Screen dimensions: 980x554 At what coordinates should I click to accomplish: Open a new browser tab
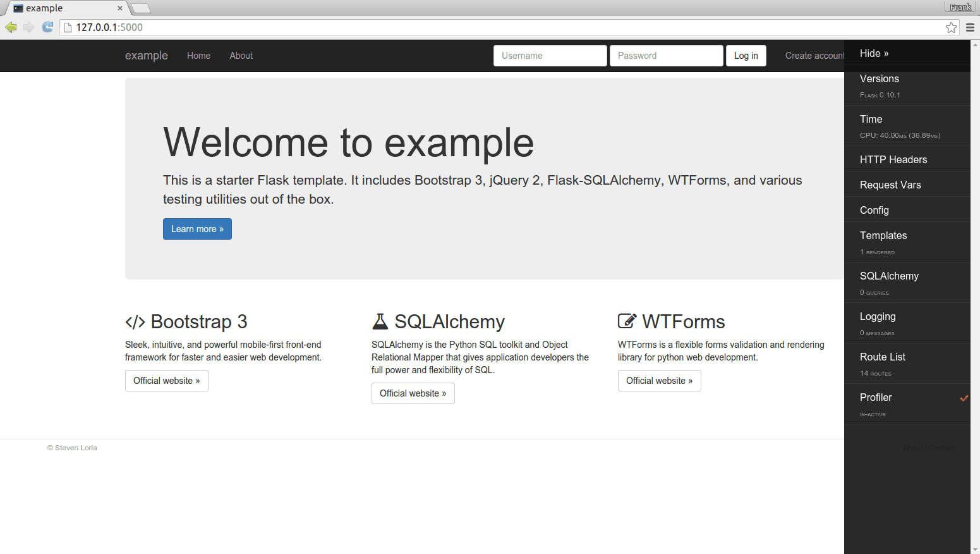pos(140,8)
